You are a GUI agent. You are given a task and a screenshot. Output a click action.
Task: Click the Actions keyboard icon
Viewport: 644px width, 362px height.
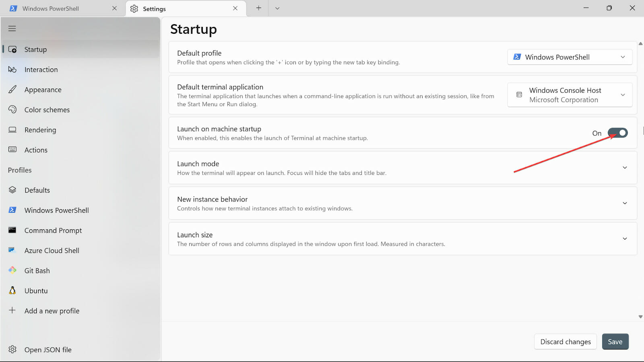(x=12, y=150)
